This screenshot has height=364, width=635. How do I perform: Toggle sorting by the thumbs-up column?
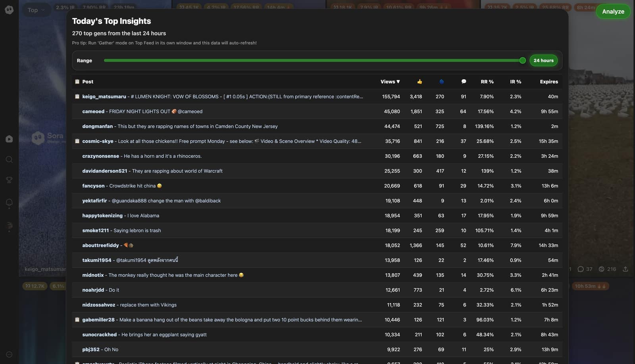pos(419,82)
